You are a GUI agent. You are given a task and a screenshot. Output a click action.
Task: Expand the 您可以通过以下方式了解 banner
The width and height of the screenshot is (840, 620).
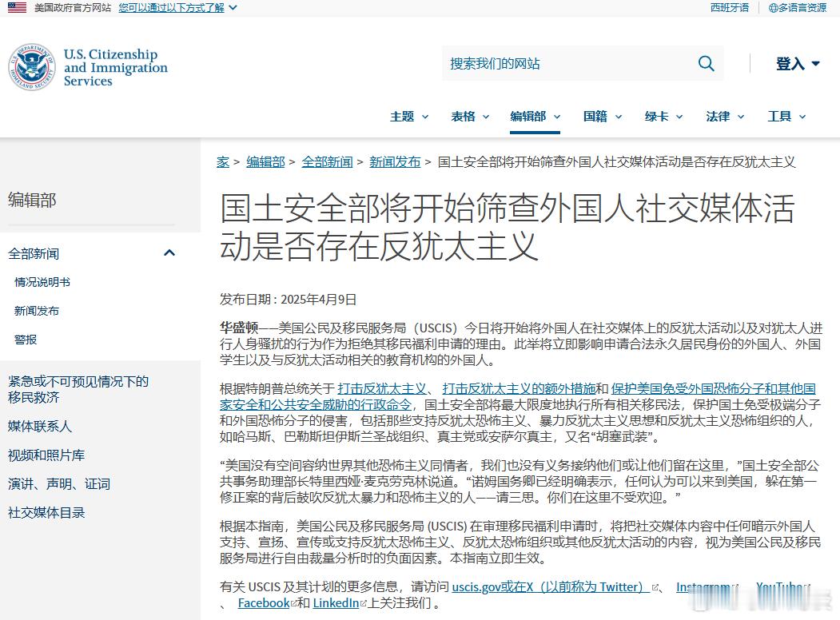(177, 7)
